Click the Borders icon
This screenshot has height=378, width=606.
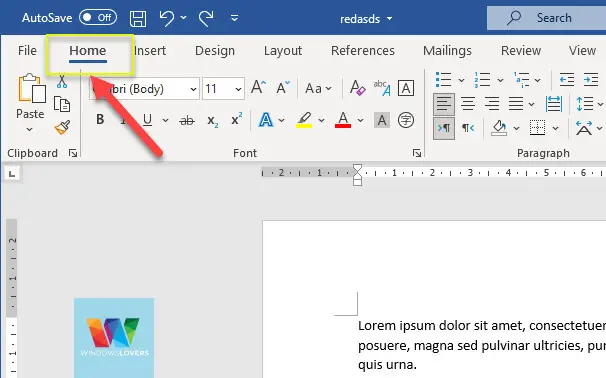point(538,128)
